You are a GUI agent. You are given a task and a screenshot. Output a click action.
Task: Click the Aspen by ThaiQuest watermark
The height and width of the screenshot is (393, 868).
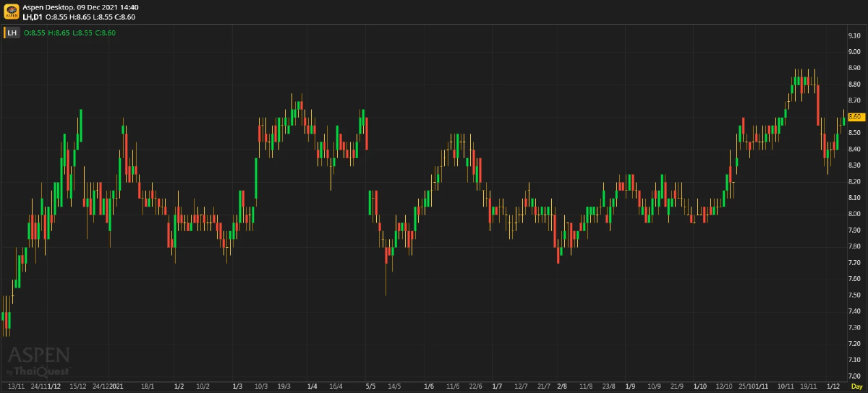tap(38, 360)
